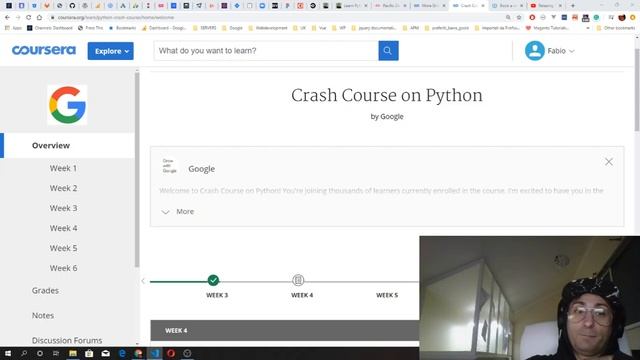The width and height of the screenshot is (640, 360).
Task: Bookmark this page with the star icon
Action: [519, 18]
